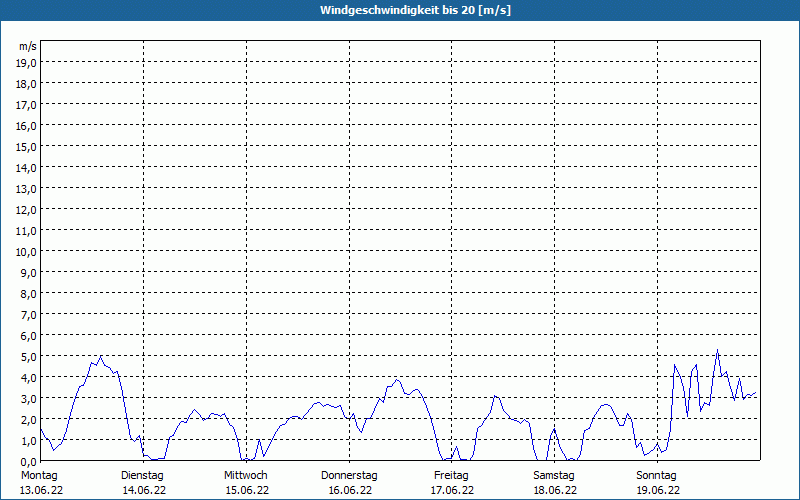Image resolution: width=800 pixels, height=500 pixels.
Task: Click the '2,0' y-axis label
Action: pos(29,419)
